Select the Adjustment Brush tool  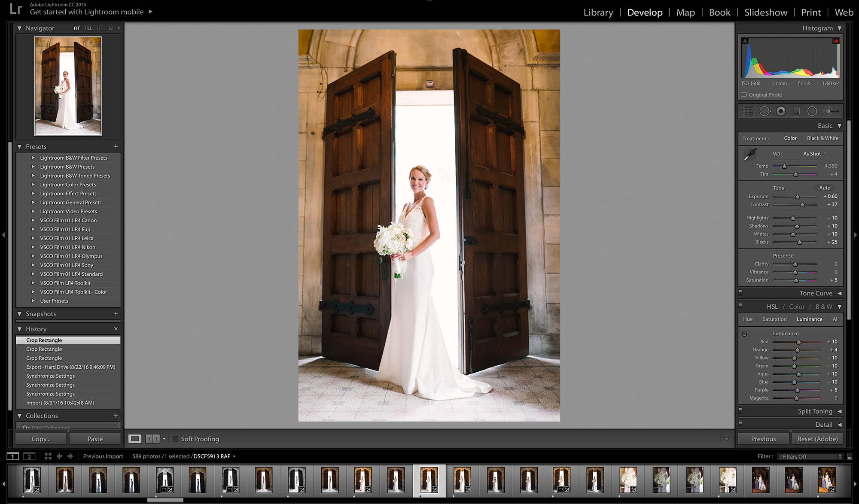pos(832,111)
